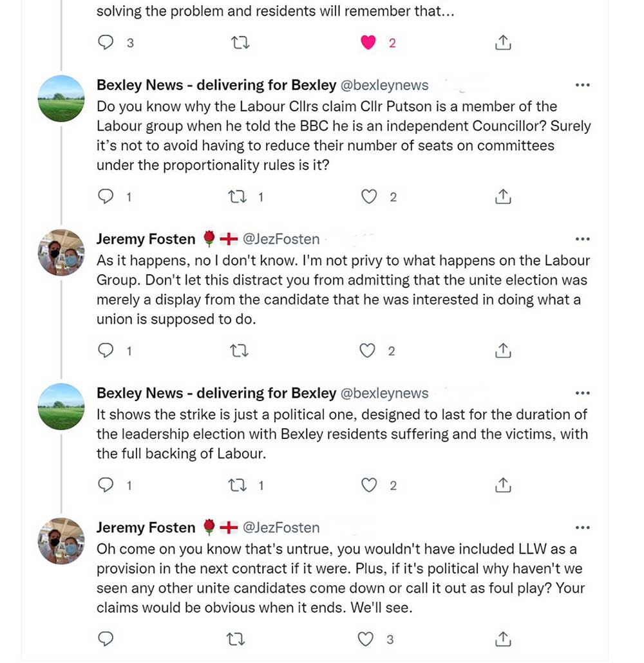Open the @JezFosten handle on last tweet

pyautogui.click(x=281, y=528)
